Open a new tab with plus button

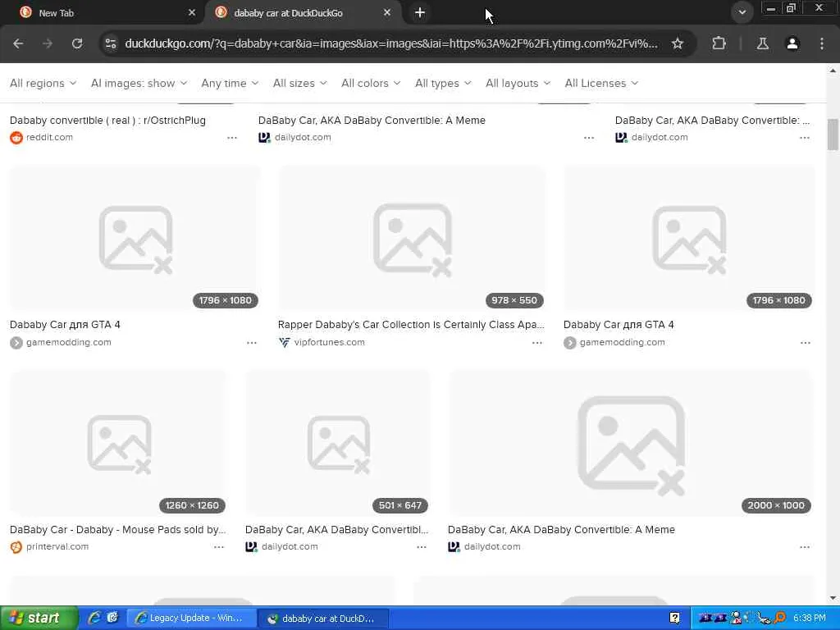pos(420,12)
